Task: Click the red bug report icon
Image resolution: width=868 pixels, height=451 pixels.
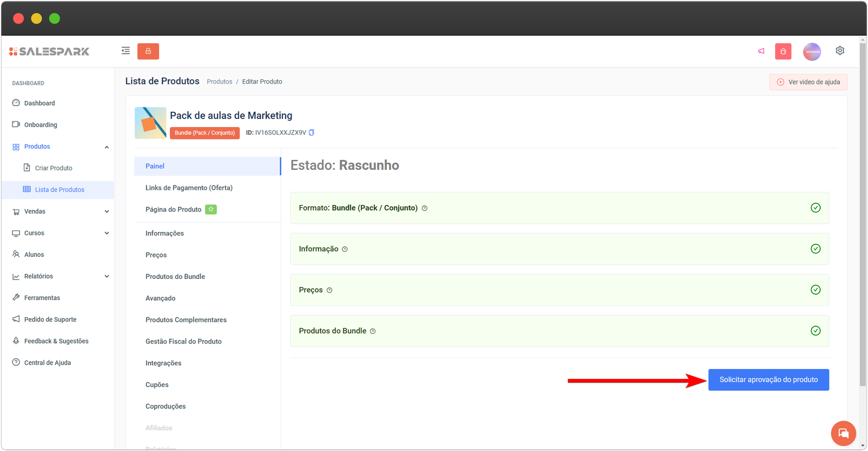Action: pyautogui.click(x=783, y=52)
